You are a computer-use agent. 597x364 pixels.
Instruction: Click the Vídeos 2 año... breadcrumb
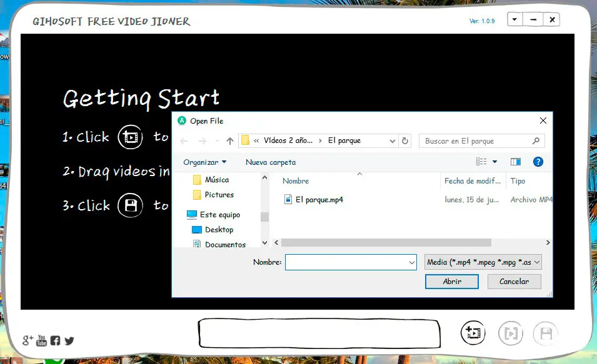pos(288,140)
